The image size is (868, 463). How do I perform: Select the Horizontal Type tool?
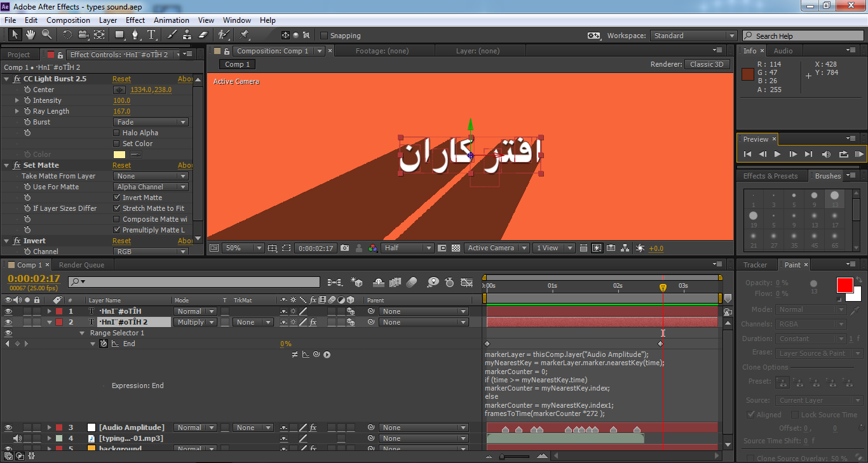151,35
